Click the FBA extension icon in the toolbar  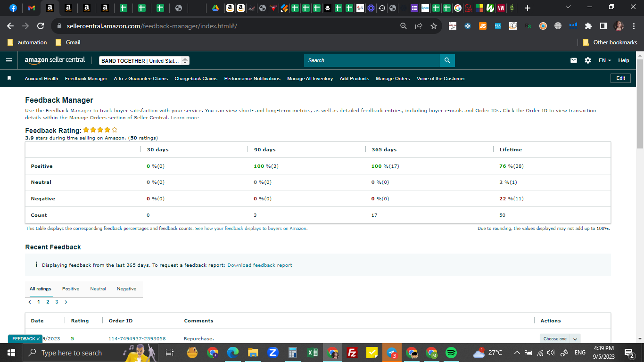click(498, 26)
